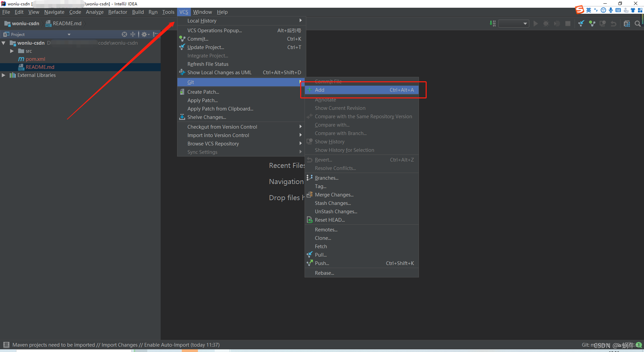The height and width of the screenshot is (352, 644).
Task: Click the Run play icon
Action: pos(536,24)
